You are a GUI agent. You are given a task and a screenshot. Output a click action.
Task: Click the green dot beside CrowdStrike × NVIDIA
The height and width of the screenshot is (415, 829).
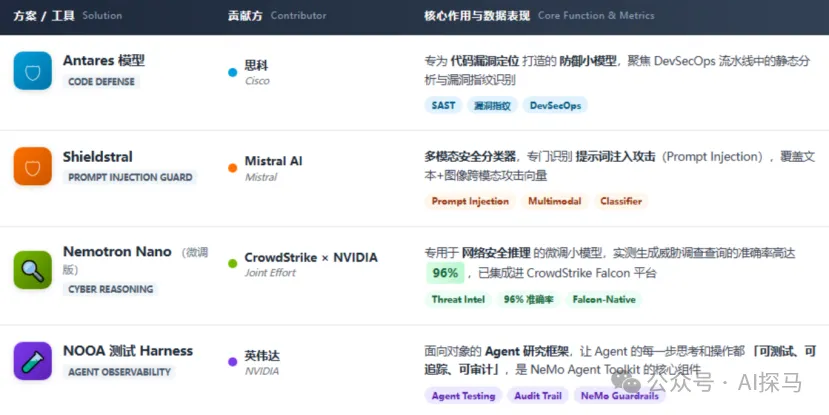tap(233, 263)
